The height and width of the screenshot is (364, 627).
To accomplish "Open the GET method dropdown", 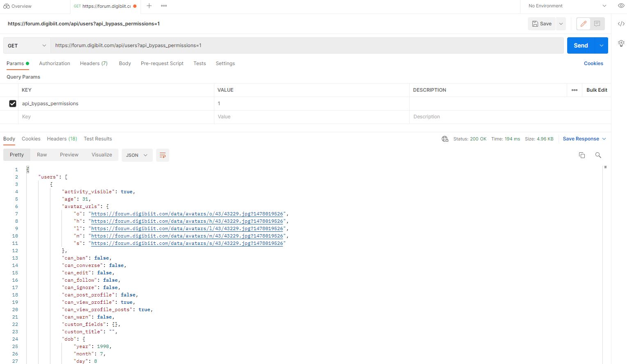I will click(x=27, y=45).
